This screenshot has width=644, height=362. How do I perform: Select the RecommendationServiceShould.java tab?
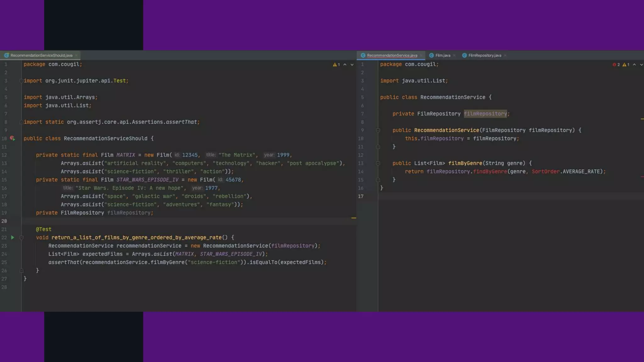[41, 55]
